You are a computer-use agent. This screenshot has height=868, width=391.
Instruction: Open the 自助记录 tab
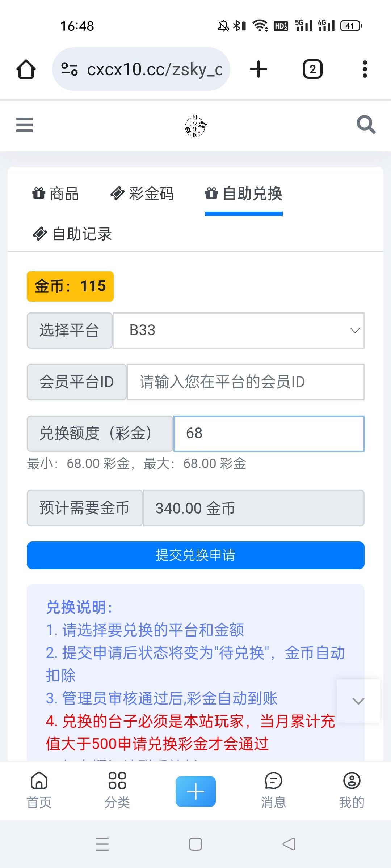(72, 234)
